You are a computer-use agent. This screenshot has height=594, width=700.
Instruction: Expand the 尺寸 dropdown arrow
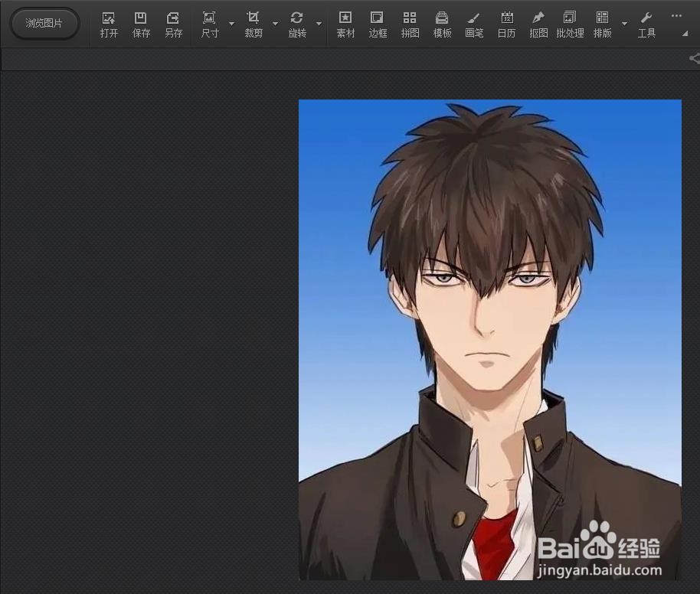(x=231, y=23)
